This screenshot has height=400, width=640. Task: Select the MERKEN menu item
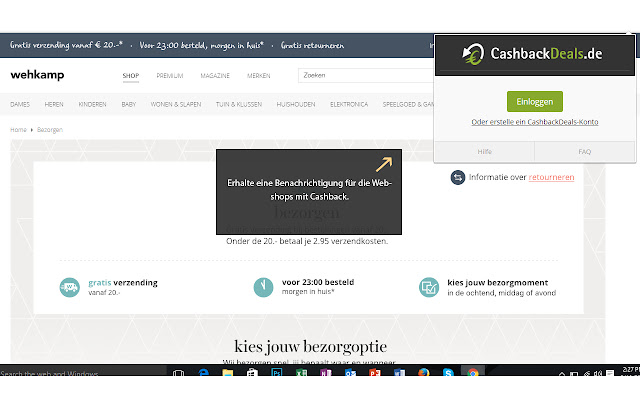click(x=258, y=76)
